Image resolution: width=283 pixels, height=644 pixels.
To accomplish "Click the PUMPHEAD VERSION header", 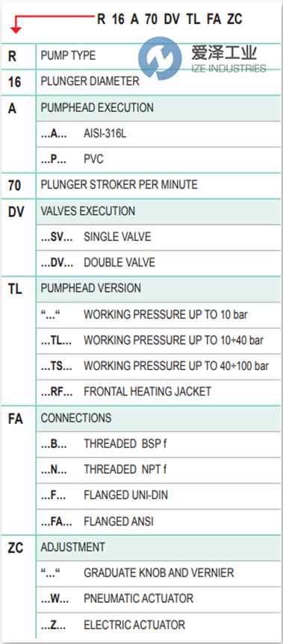I will [x=158, y=289].
